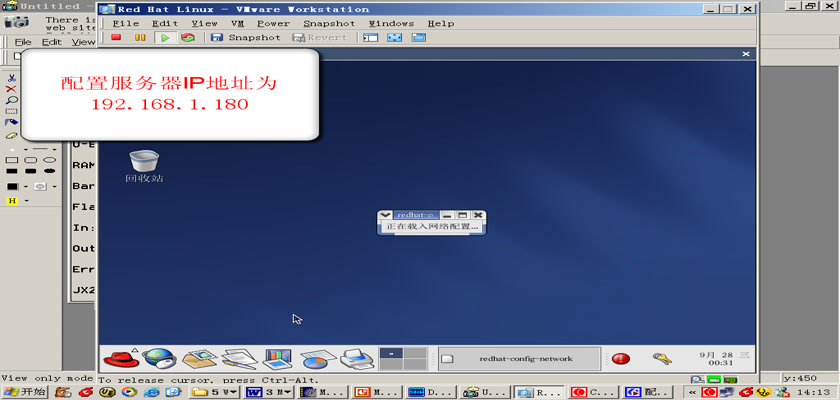This screenshot has width=840, height=400.
Task: Power on VM with green play button
Action: point(165,37)
